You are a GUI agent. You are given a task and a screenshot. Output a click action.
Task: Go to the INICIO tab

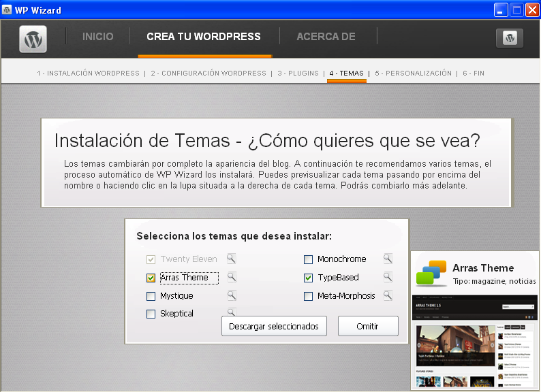(98, 37)
